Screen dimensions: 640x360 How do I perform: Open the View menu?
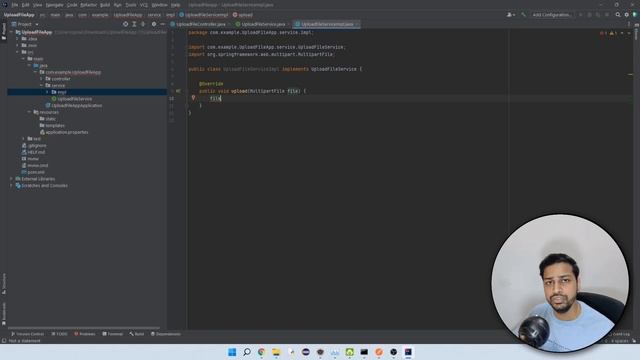[x=38, y=5]
